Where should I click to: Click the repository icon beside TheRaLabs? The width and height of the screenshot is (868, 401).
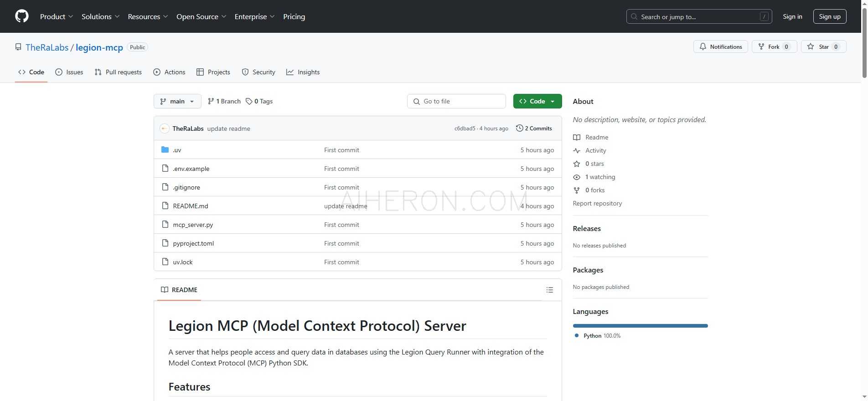(18, 47)
